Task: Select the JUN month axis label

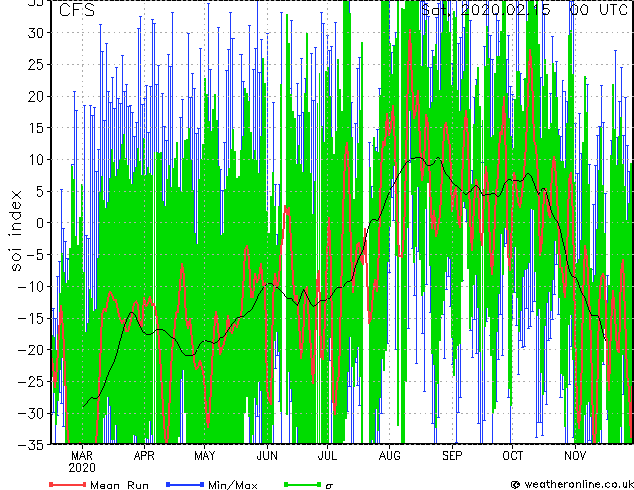Action: click(267, 456)
